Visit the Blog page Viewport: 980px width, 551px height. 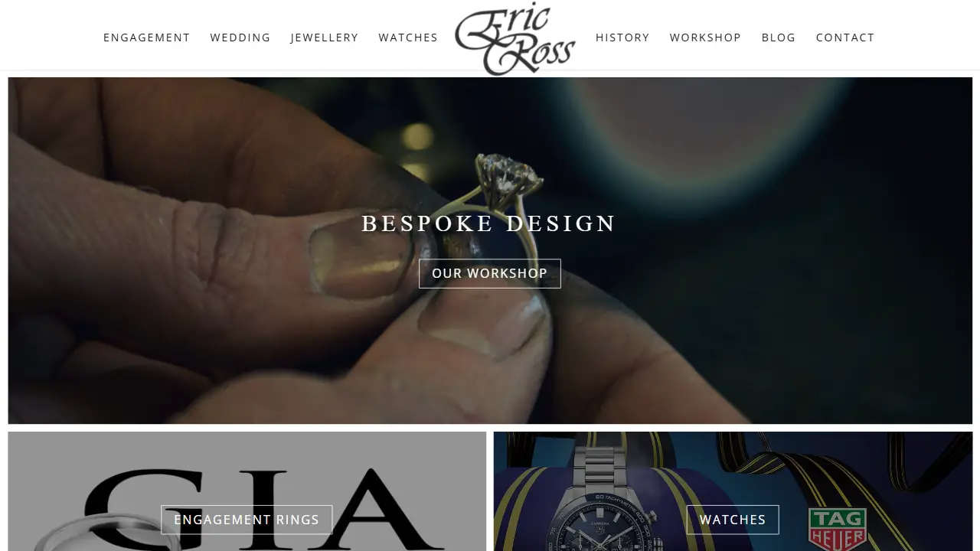click(779, 37)
